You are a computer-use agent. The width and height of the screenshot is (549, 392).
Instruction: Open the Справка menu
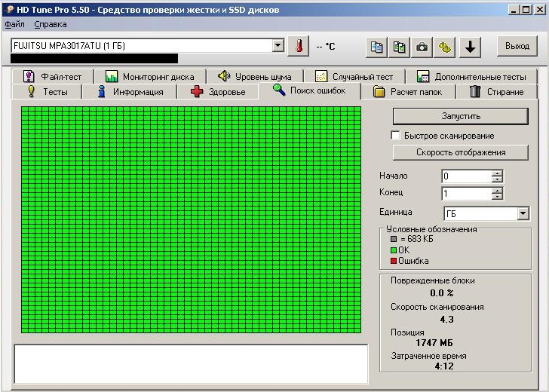(51, 24)
